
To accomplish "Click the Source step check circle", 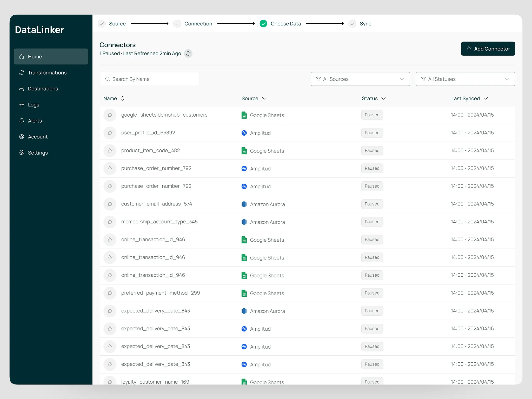I will coord(102,24).
